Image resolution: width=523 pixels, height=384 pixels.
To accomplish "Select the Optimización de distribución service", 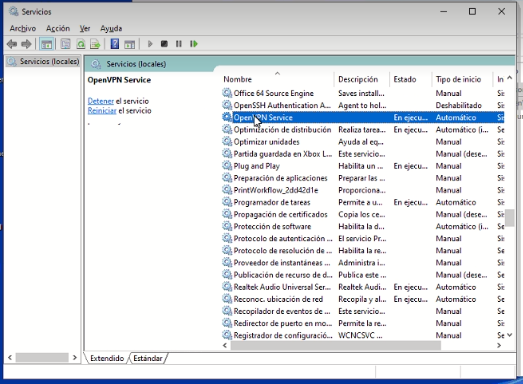I will pos(363,130).
